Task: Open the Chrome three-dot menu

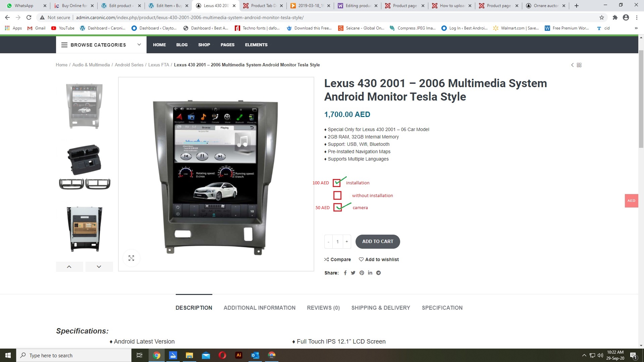Action: [637, 17]
